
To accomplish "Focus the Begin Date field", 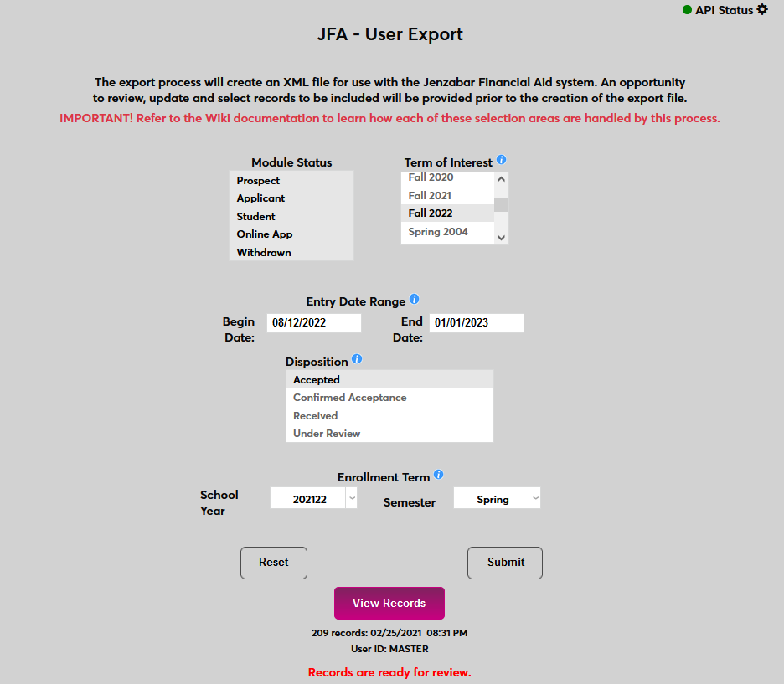I will [x=314, y=323].
